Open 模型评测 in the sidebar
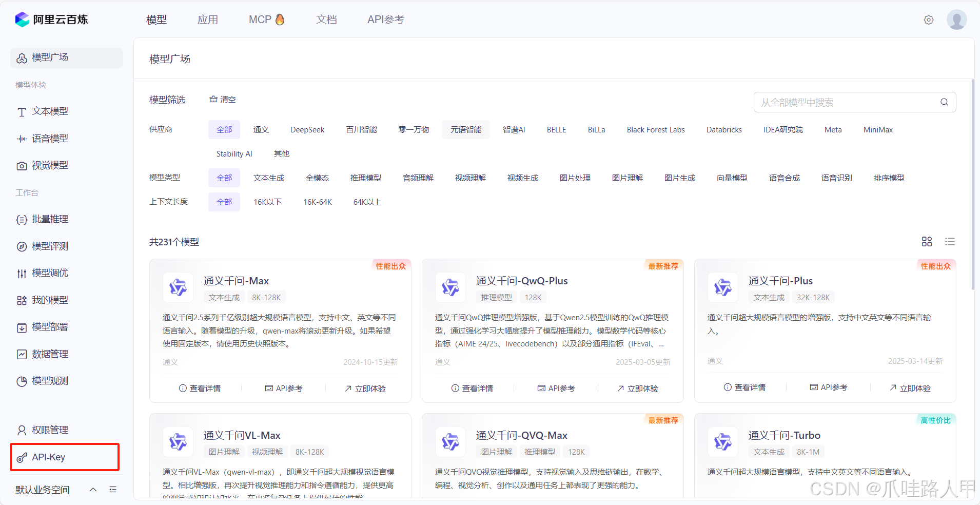The image size is (980, 505). [51, 246]
